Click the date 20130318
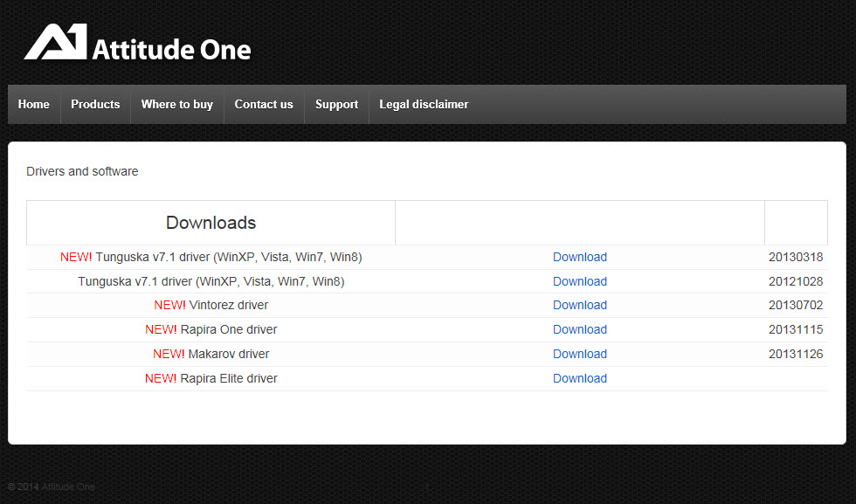856x504 pixels. [796, 257]
